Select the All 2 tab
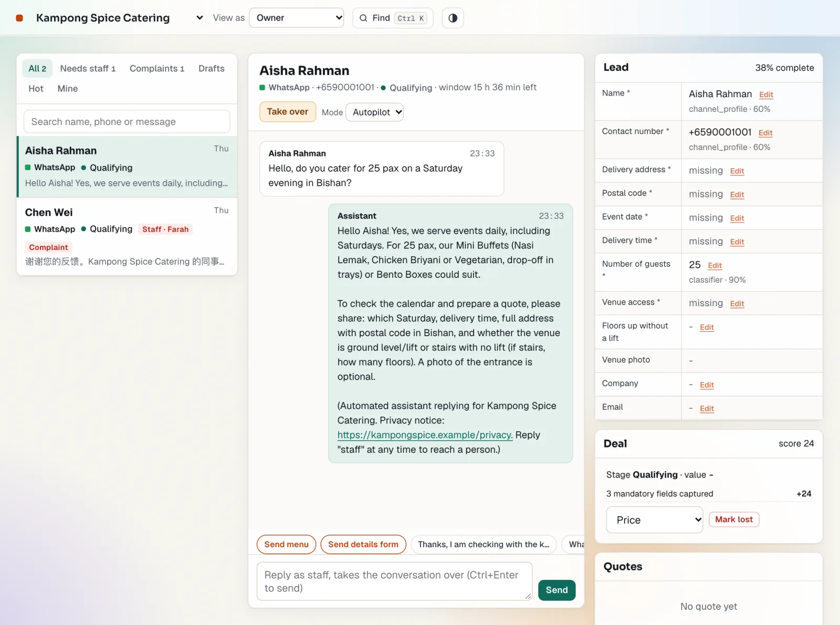 (37, 68)
